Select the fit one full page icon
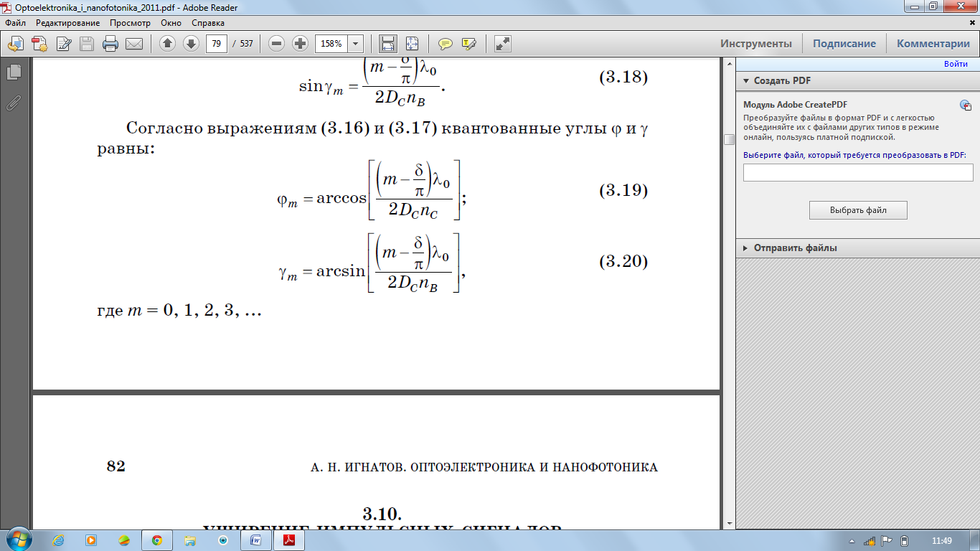 click(x=412, y=44)
